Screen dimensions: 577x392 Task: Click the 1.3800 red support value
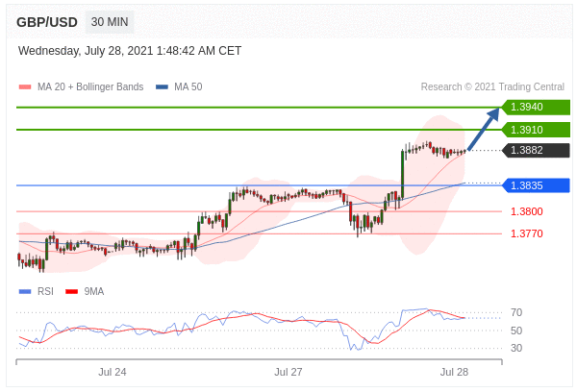pos(527,211)
